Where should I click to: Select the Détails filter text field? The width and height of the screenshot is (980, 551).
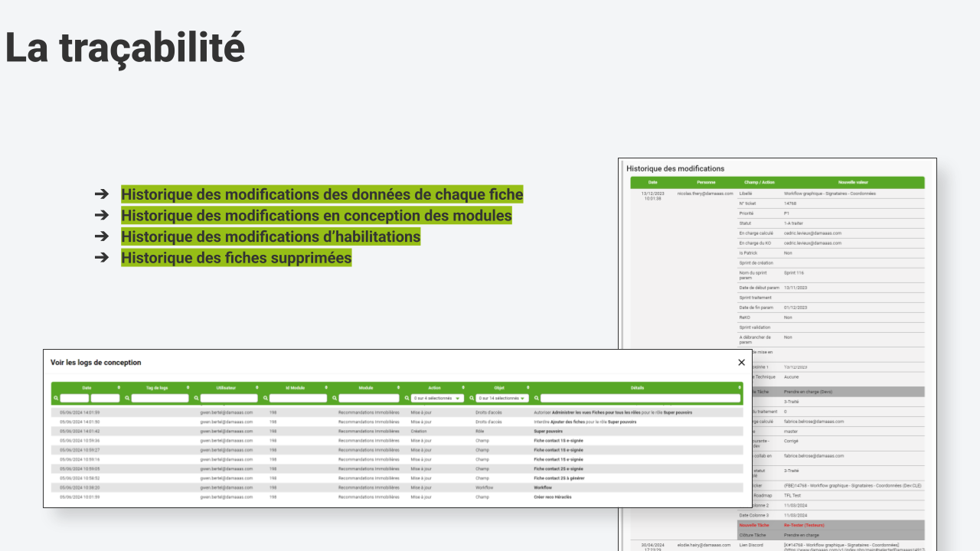[x=640, y=398]
